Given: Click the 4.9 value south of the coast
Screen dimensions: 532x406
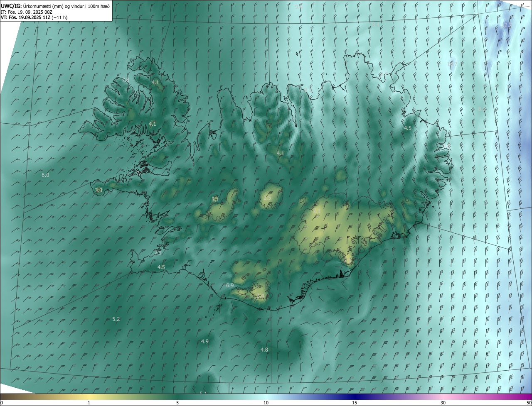Looking at the screenshot, I should pyautogui.click(x=204, y=341).
